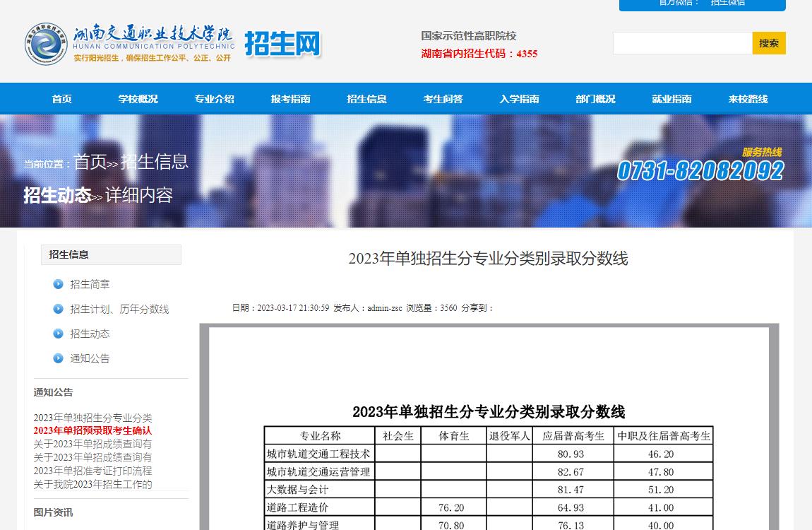
Task: Click the 招生信息 breadcrumb link in the banner
Action: 155,162
